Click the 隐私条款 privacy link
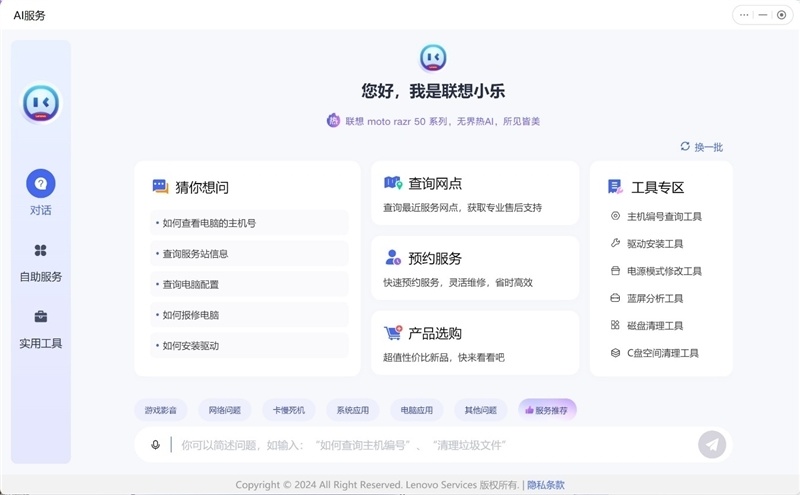Screen dimensions: 800x495 pos(546,485)
